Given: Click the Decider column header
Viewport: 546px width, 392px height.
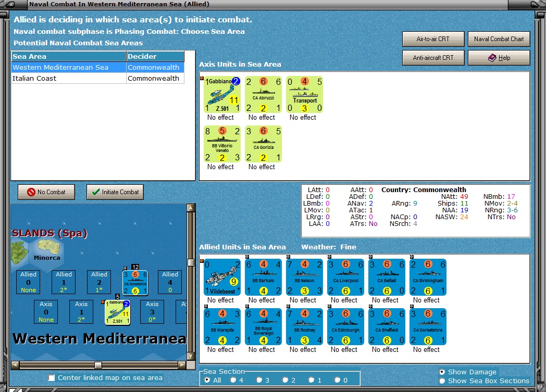Looking at the screenshot, I should [155, 56].
